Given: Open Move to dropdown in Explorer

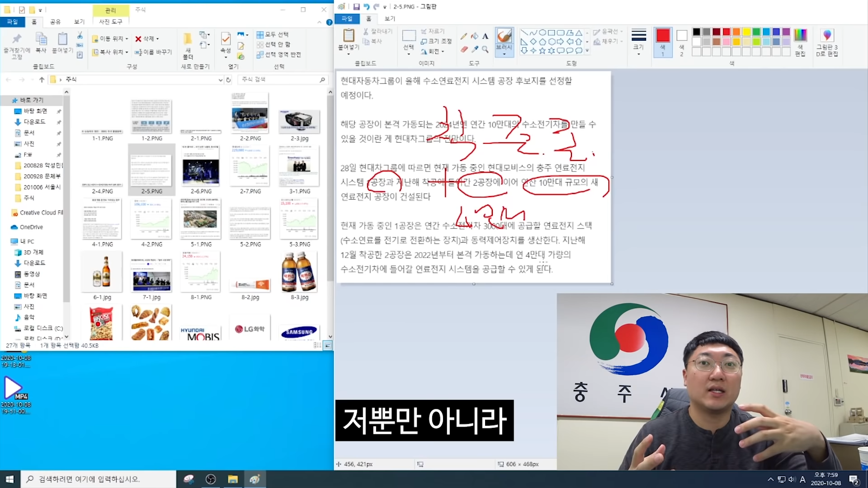Looking at the screenshot, I should [110, 39].
